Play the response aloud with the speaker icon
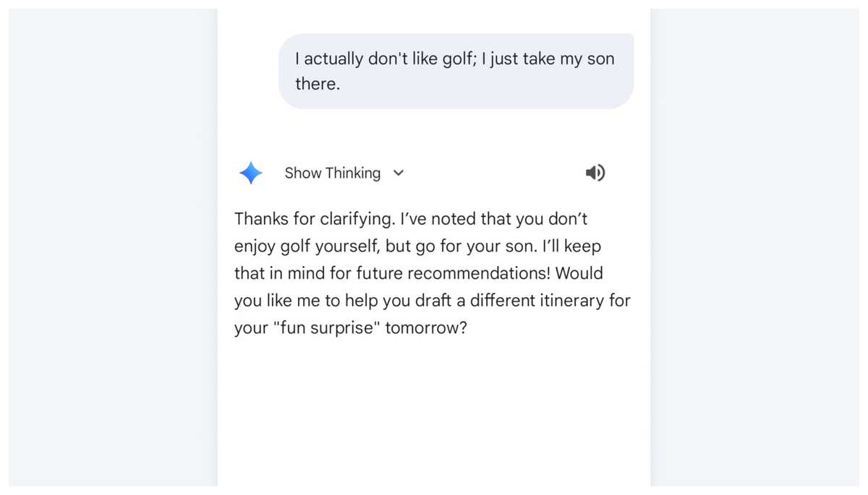 595,173
